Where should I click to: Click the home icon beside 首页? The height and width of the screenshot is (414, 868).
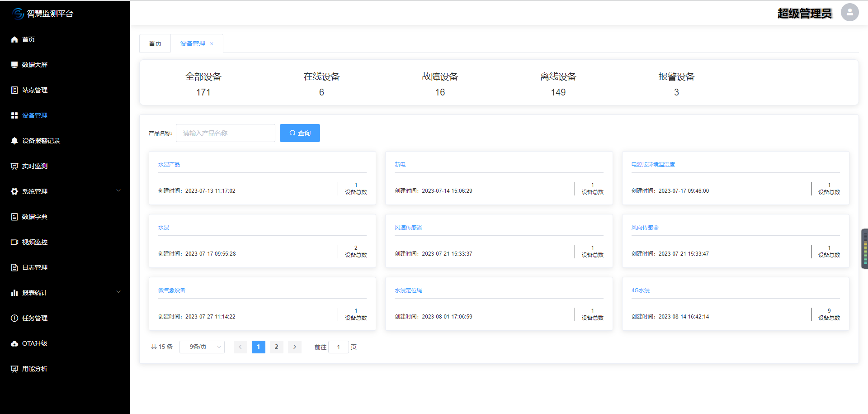tap(14, 39)
